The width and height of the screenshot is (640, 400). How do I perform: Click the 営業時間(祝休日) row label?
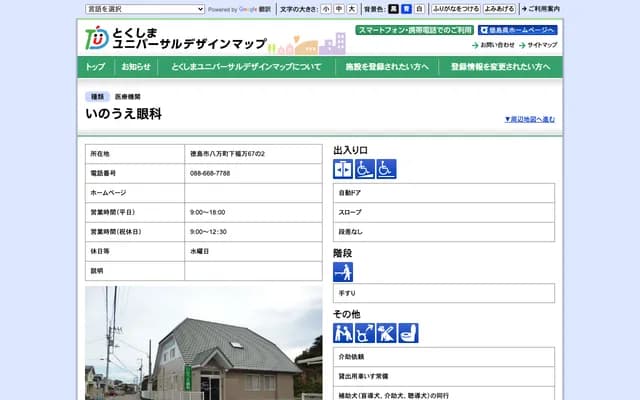(116, 232)
